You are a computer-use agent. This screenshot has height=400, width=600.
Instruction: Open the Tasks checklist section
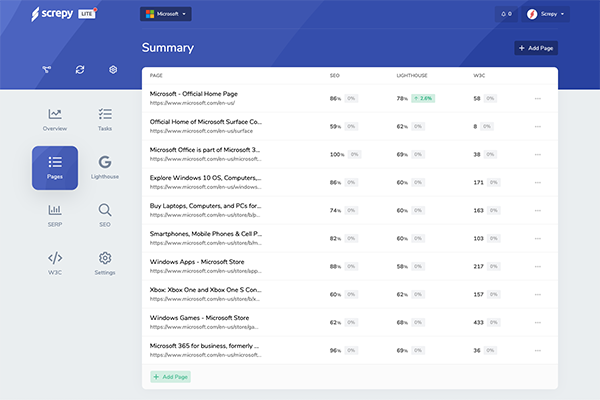coord(105,119)
